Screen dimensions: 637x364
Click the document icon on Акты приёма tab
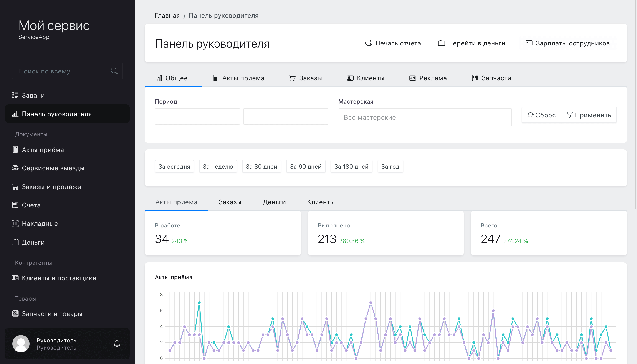[215, 78]
